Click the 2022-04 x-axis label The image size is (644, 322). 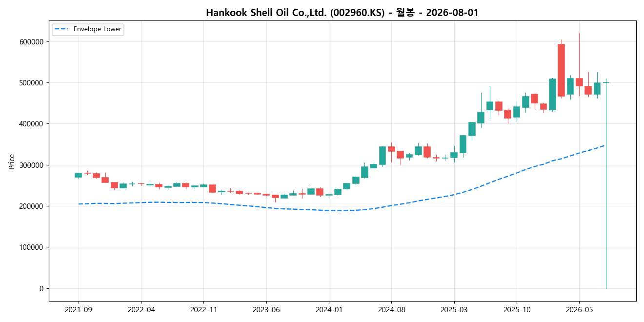coord(141,309)
